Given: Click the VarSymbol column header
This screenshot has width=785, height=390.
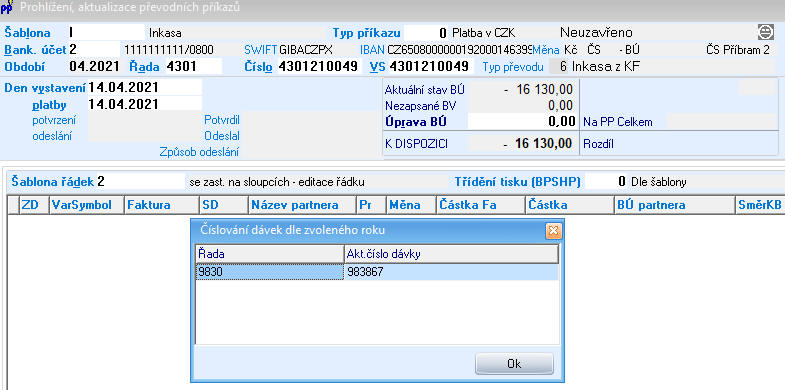Looking at the screenshot, I should point(87,205).
